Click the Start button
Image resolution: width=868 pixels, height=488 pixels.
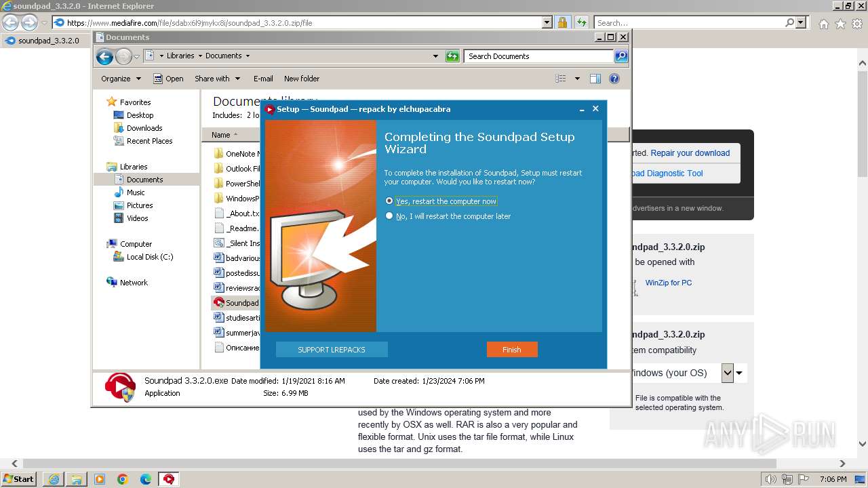coord(18,479)
